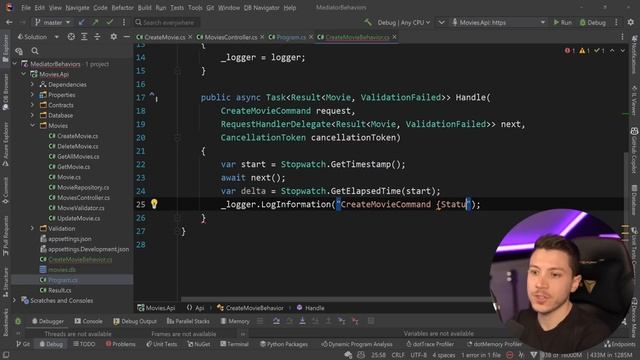Switch to the Program.cs editor tab
Image resolution: width=640 pixels, height=360 pixels.
(291, 37)
